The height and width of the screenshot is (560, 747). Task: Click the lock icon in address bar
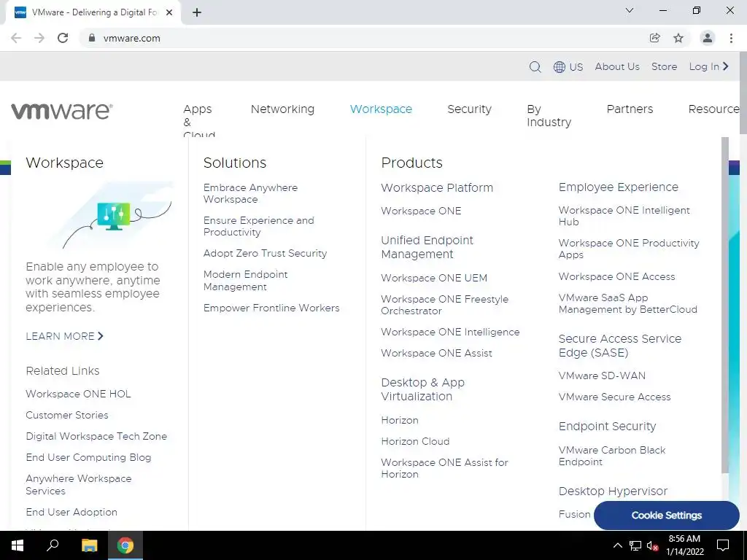tap(92, 38)
